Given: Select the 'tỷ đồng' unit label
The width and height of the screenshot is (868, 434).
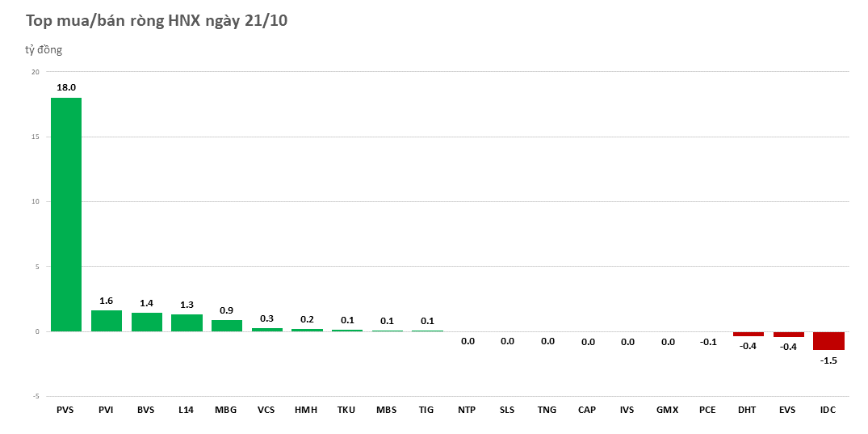Looking at the screenshot, I should tap(44, 50).
